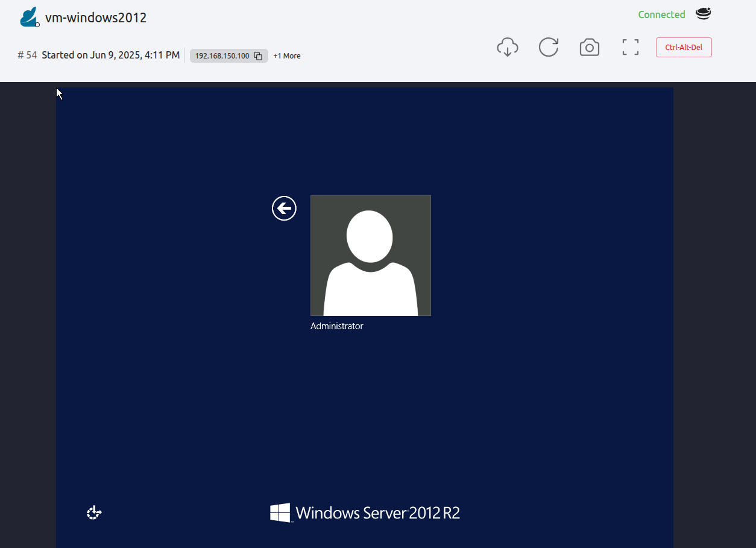Open the keyboard layout icon near Connected
Screen dimensions: 756x548
point(703,13)
